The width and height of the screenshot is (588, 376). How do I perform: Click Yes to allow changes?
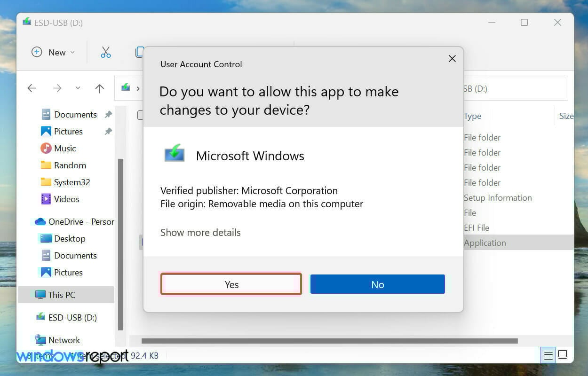231,284
